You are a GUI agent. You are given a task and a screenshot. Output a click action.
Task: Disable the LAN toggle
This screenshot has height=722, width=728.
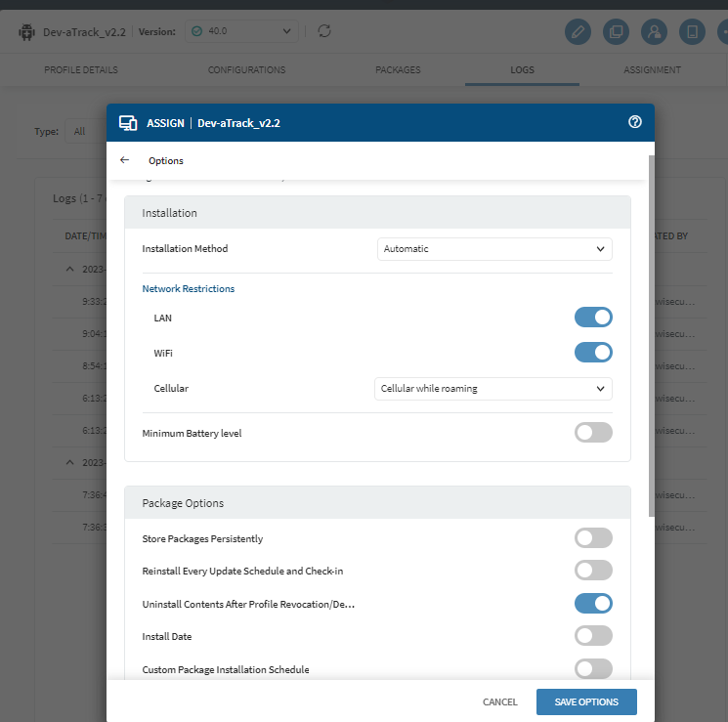(x=593, y=317)
